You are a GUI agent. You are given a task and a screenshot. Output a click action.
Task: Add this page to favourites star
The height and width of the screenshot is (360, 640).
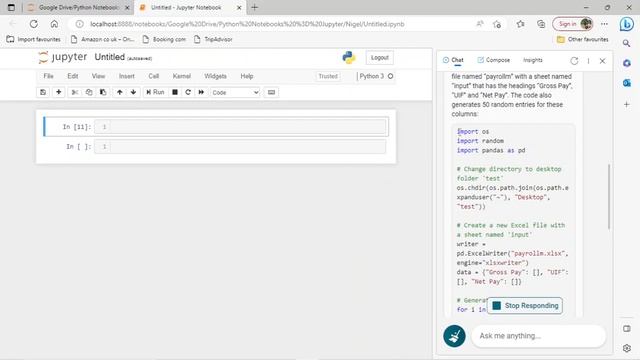click(497, 24)
